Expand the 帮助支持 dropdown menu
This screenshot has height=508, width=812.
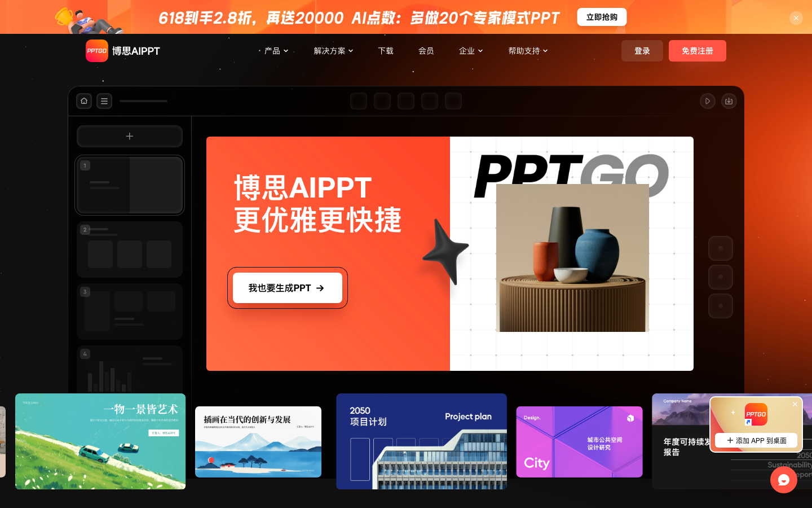coord(528,51)
